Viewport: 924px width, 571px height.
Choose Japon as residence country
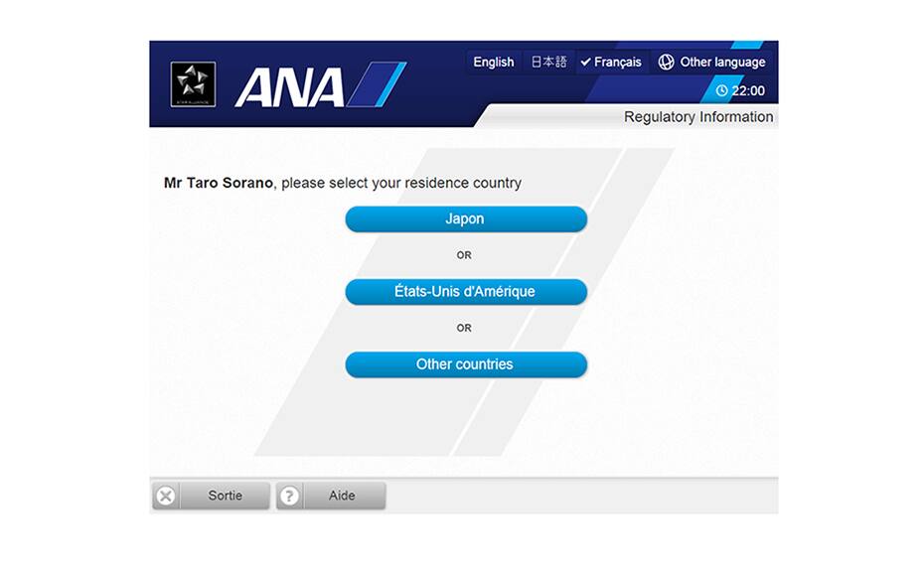click(465, 219)
